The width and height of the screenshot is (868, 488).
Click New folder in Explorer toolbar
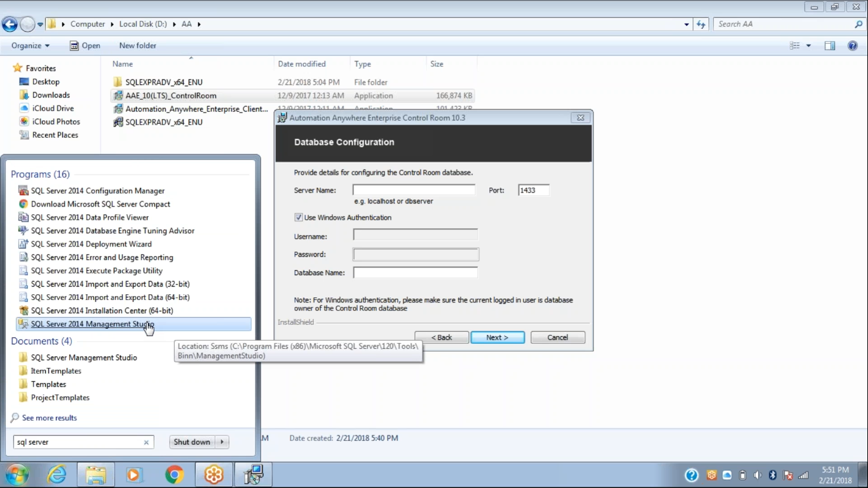(x=138, y=46)
